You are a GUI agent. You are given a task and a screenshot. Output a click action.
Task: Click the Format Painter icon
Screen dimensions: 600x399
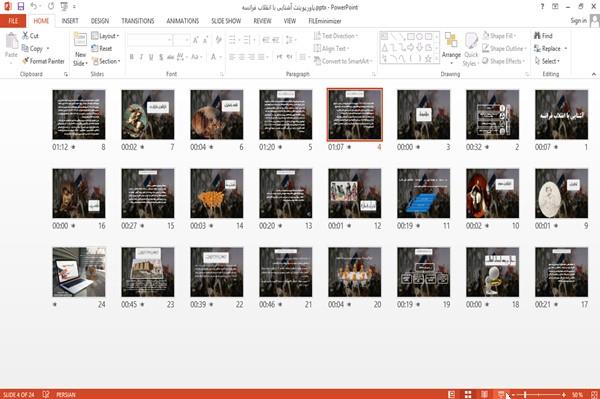26,61
